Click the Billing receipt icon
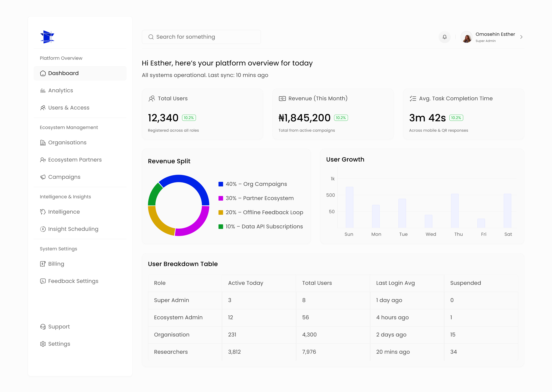This screenshot has width=552, height=392. pyautogui.click(x=43, y=264)
